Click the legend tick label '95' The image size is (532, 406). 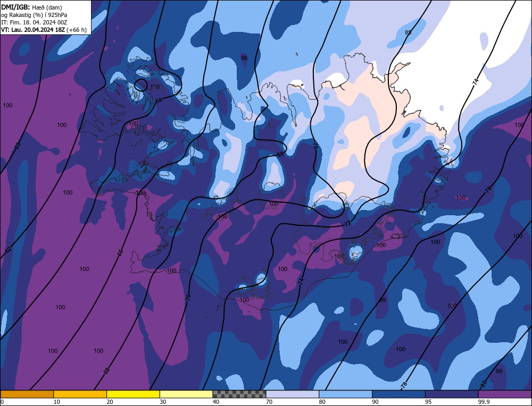428,402
